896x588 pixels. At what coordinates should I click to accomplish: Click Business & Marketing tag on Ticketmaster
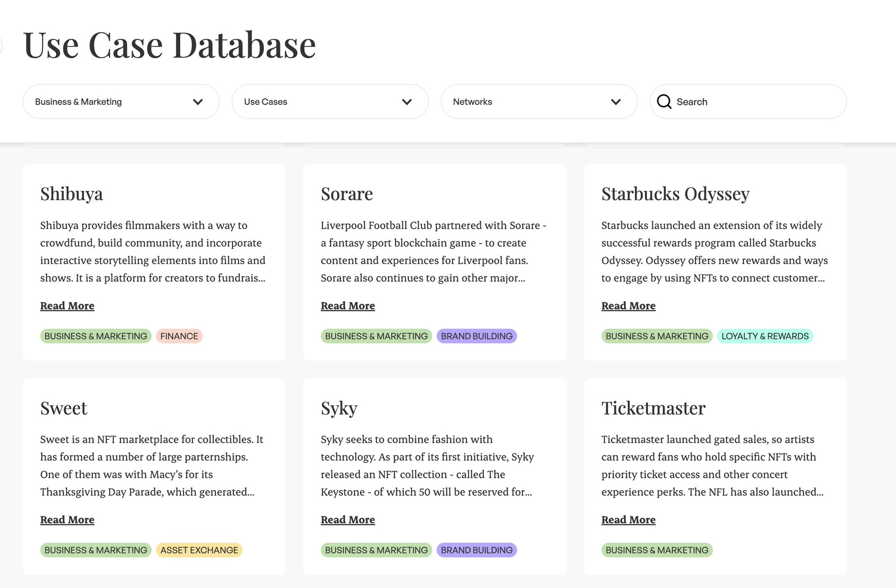point(657,550)
